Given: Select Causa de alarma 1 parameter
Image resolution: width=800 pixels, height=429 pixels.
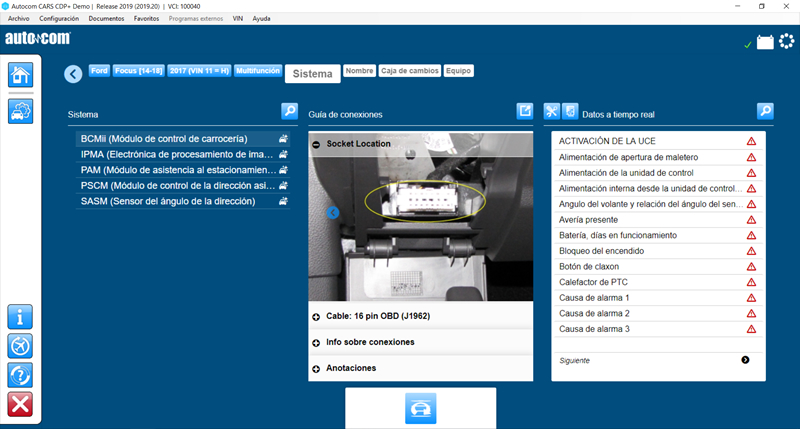Looking at the screenshot, I should (x=658, y=298).
